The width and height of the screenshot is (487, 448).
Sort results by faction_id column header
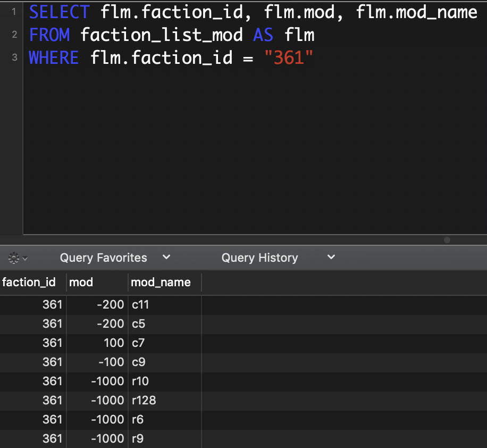(29, 282)
